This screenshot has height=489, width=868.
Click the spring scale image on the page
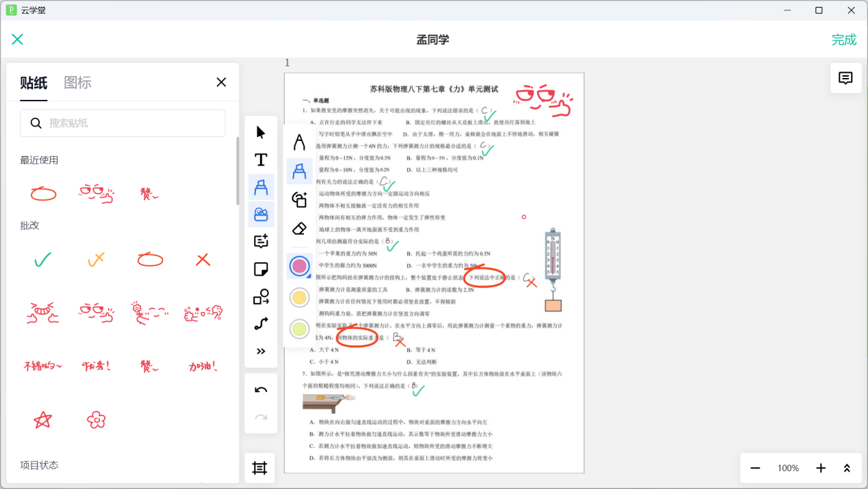tap(552, 270)
